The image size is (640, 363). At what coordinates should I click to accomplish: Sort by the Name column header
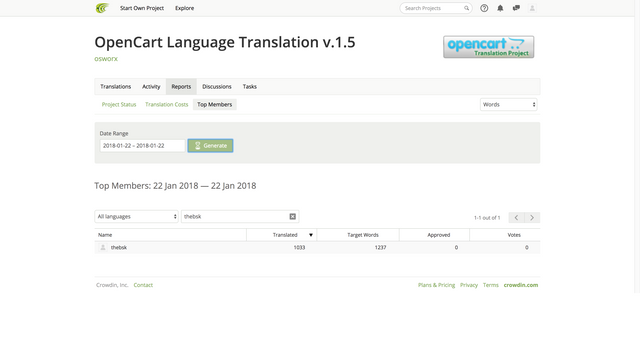tap(170, 235)
